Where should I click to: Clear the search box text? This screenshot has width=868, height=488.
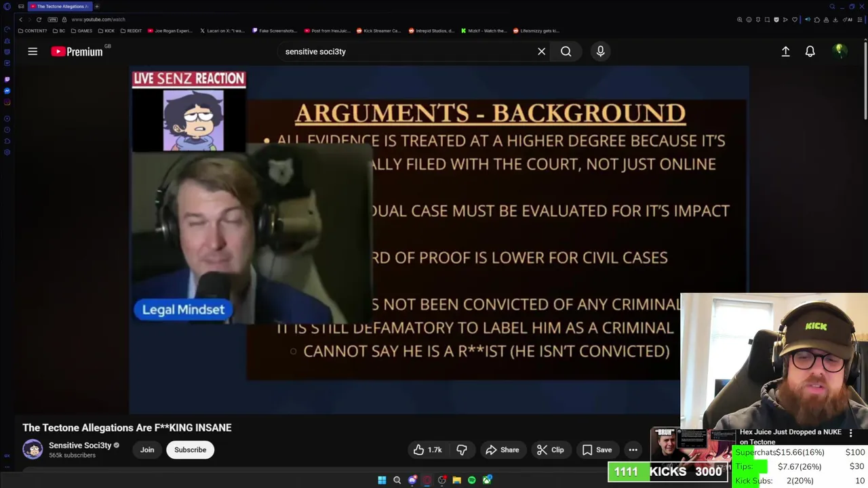[x=541, y=52]
